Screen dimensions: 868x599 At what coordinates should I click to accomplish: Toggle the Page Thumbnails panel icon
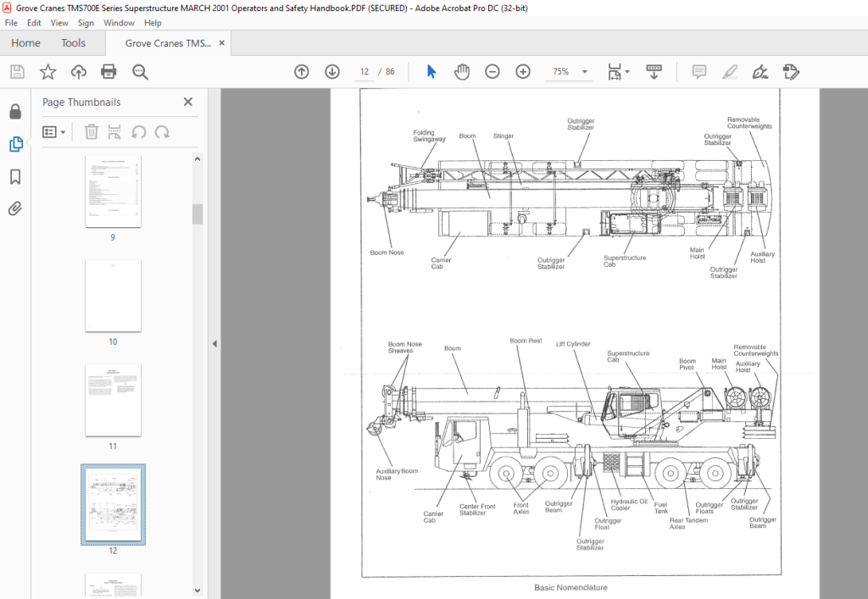coord(15,144)
